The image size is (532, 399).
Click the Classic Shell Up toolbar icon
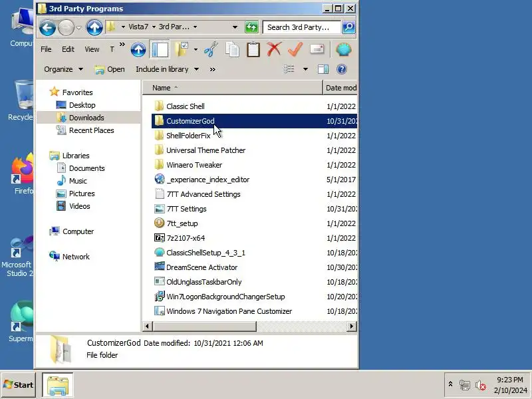point(138,50)
